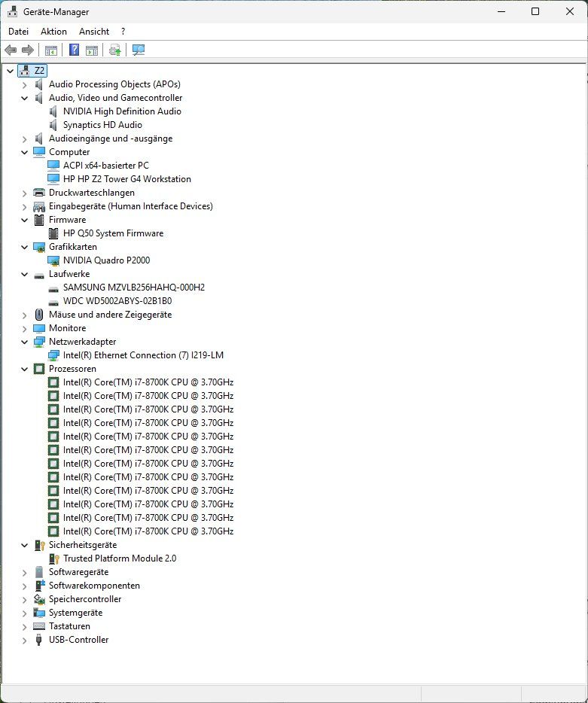Expand the USB-Controller category
This screenshot has width=588, height=703.
[25, 640]
